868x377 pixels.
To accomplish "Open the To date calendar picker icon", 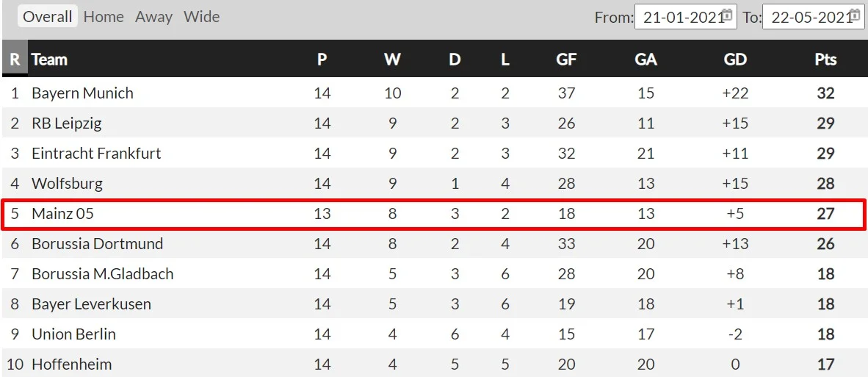I will 855,15.
